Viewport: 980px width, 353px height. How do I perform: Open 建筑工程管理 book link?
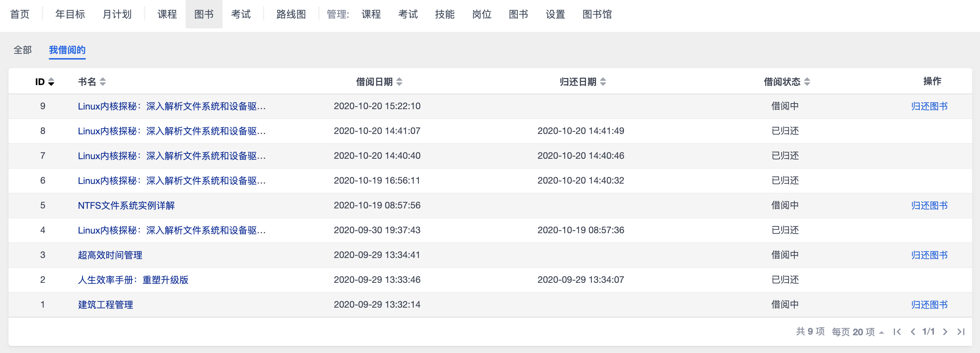105,305
